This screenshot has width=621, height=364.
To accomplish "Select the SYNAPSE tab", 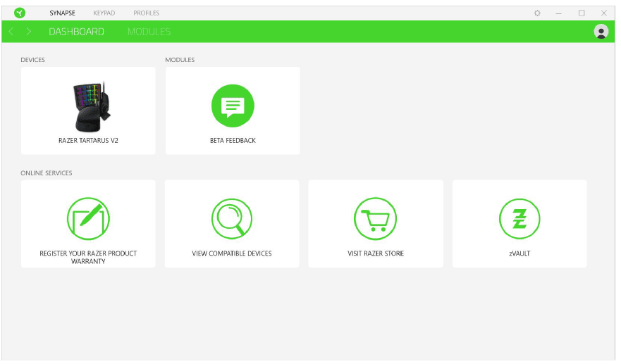I will pos(62,13).
